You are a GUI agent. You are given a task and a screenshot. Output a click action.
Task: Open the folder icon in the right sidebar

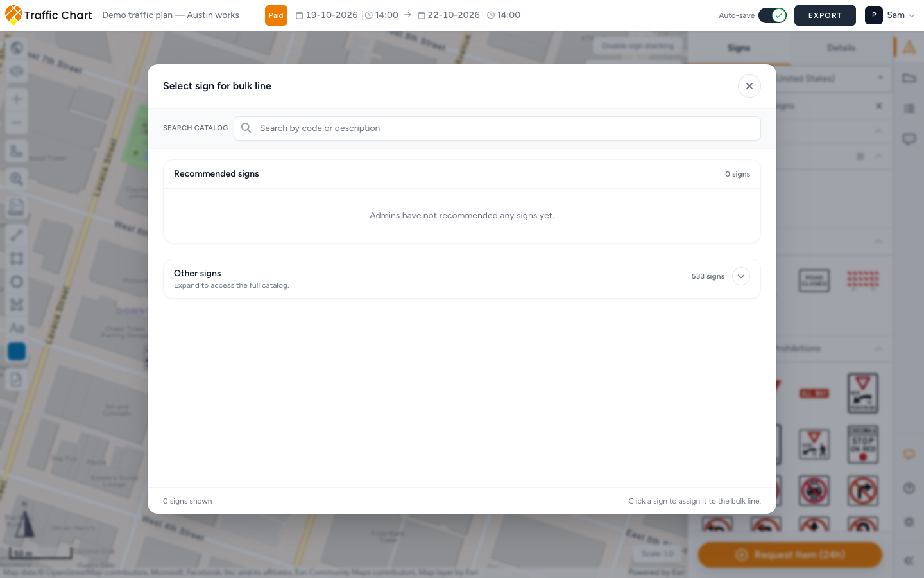(909, 78)
